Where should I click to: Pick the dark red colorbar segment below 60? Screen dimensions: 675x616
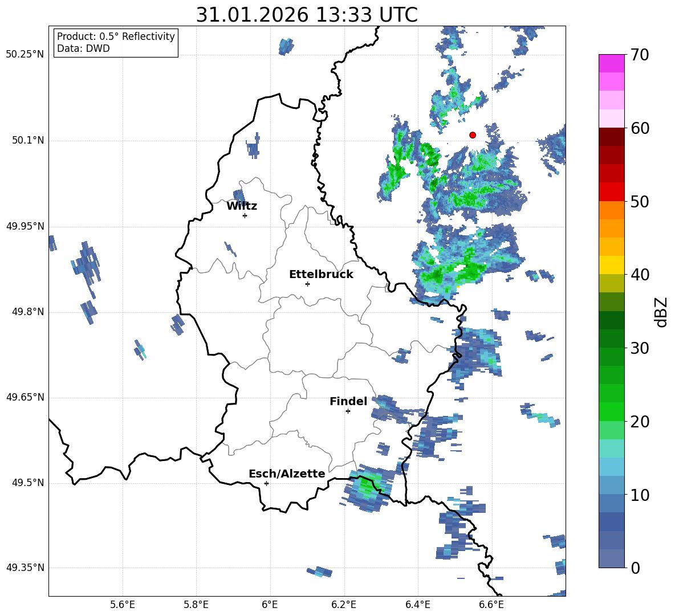click(611, 137)
